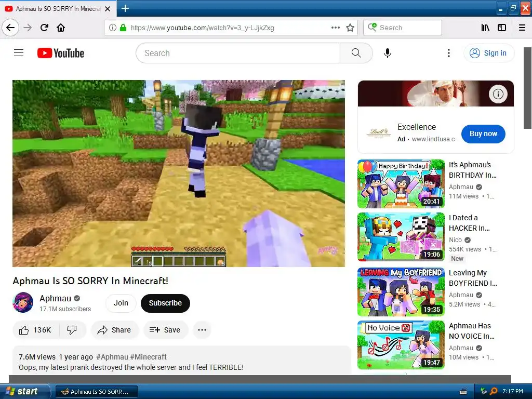Bookmark this page with the star icon
Image resolution: width=532 pixels, height=399 pixels.
pyautogui.click(x=350, y=28)
